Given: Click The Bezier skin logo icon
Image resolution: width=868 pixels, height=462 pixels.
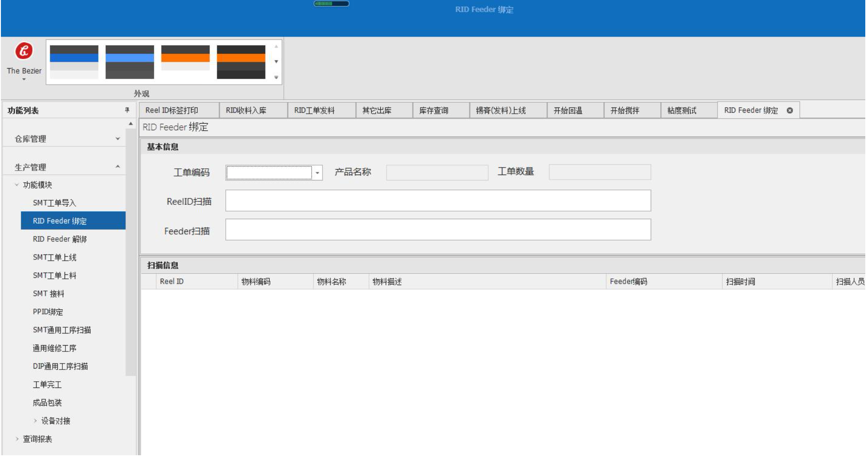Looking at the screenshot, I should point(24,51).
